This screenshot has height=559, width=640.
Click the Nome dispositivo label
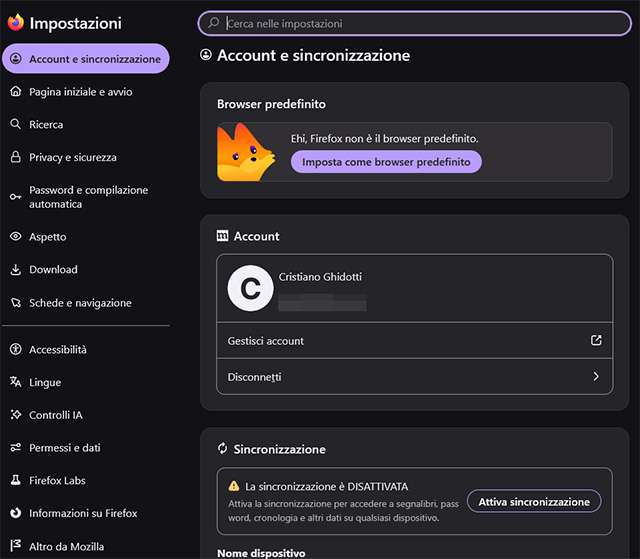[261, 553]
